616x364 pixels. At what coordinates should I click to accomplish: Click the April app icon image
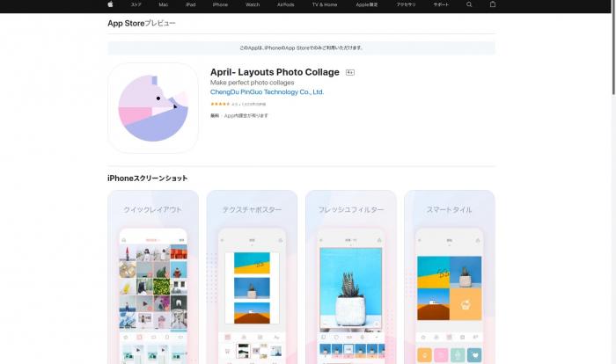coord(153,108)
